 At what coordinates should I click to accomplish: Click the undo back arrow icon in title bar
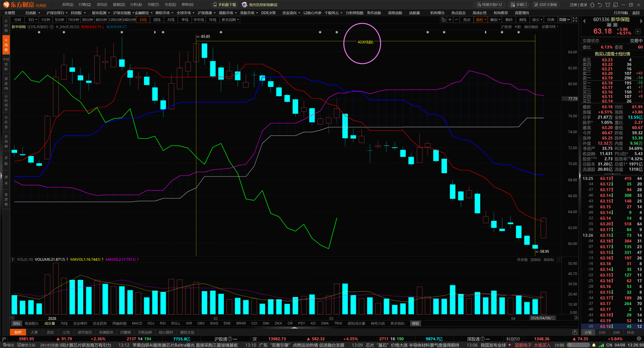pos(600,4)
